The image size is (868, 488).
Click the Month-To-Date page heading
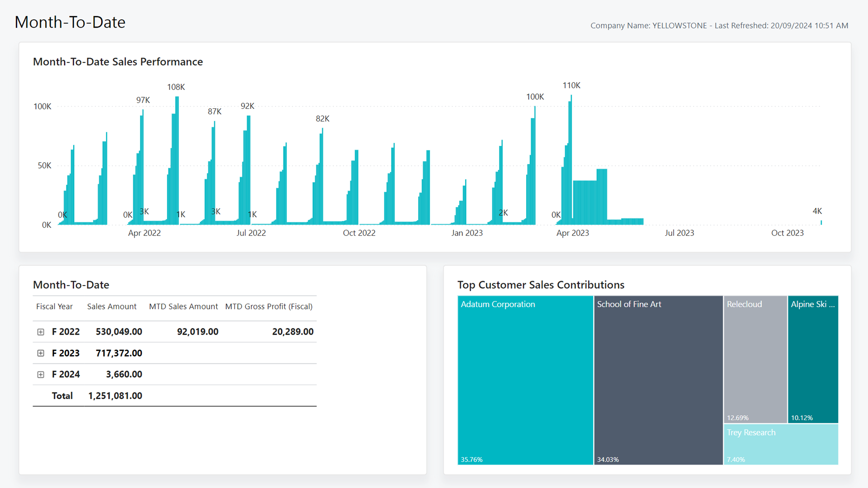[x=70, y=22]
